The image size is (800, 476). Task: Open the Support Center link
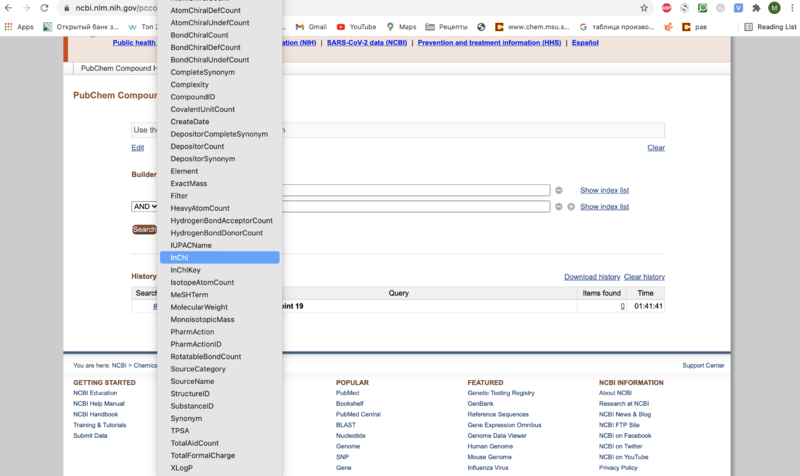coord(703,365)
